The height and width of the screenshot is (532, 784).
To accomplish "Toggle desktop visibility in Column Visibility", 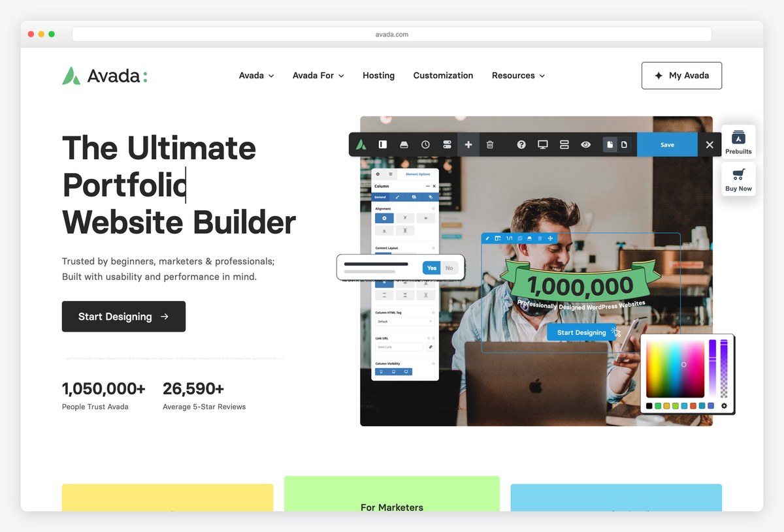I will (x=406, y=371).
